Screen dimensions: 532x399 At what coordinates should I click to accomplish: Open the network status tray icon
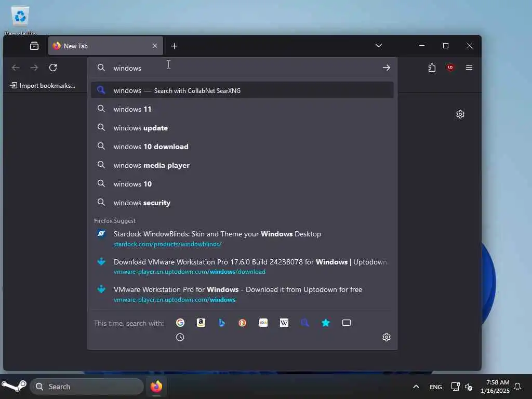[455, 387]
